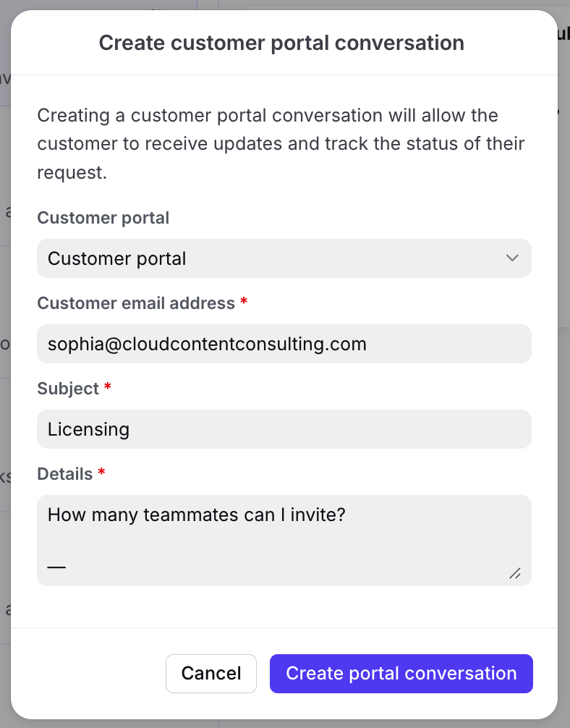Open the Customer portal dropdown
This screenshot has width=570, height=728.
point(284,258)
